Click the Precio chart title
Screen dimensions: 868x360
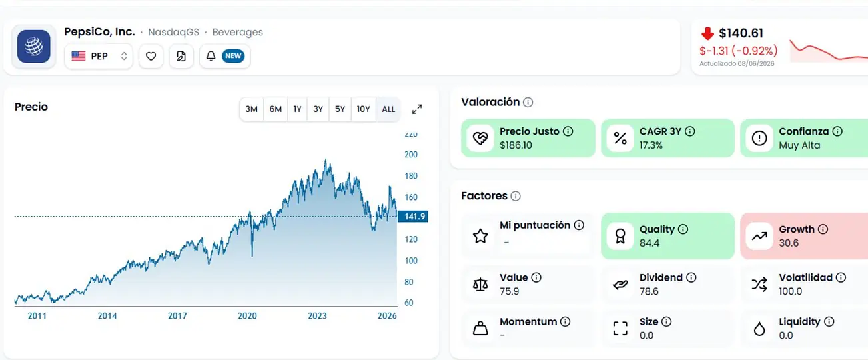[x=31, y=107]
